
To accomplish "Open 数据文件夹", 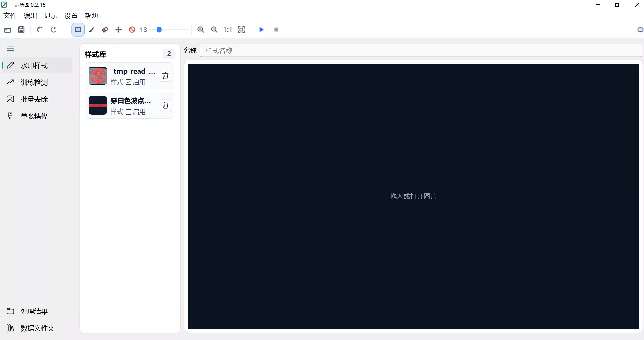I will pos(37,328).
